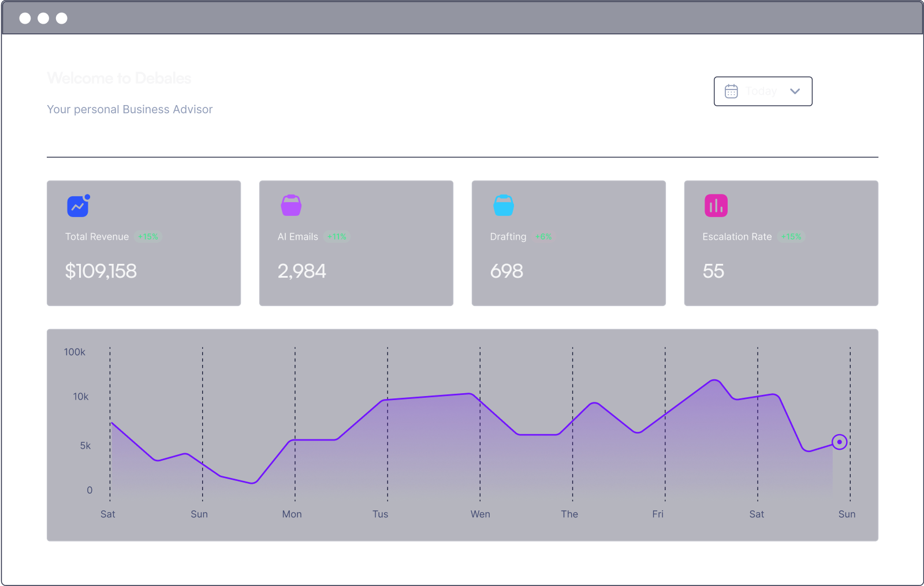This screenshot has height=586, width=924.
Task: Expand the Wen column on the chart
Action: pos(479,514)
